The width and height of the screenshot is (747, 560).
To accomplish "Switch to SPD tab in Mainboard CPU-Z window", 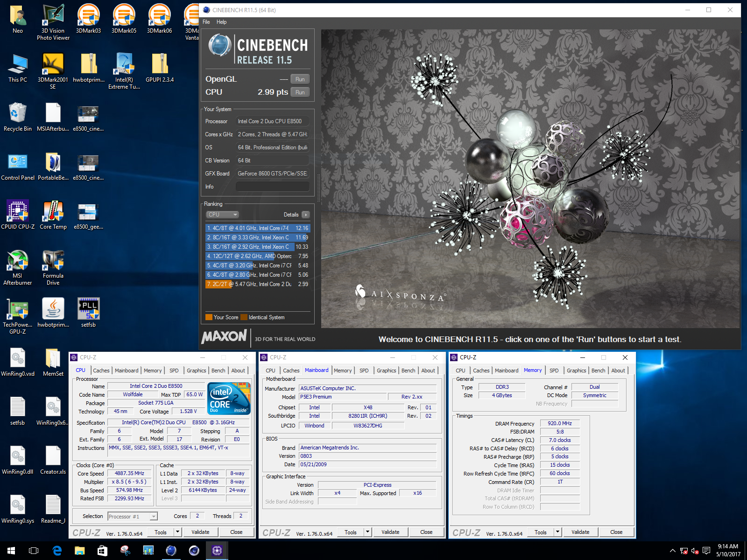I will (364, 371).
